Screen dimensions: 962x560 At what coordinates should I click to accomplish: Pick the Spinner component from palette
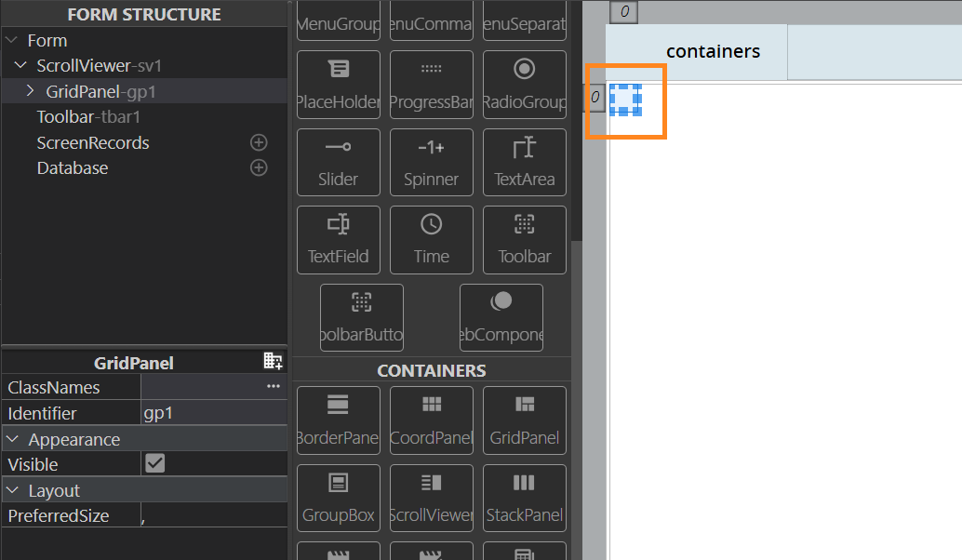[x=431, y=162]
